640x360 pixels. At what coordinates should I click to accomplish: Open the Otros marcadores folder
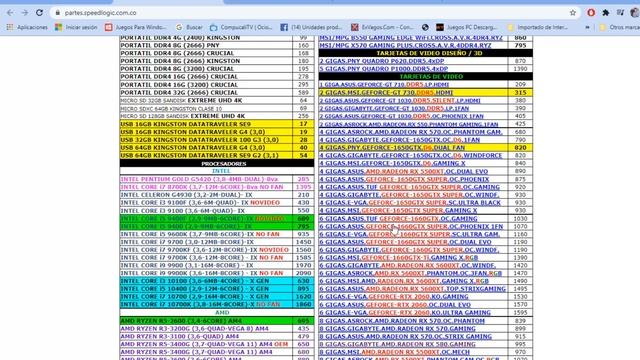(619, 27)
